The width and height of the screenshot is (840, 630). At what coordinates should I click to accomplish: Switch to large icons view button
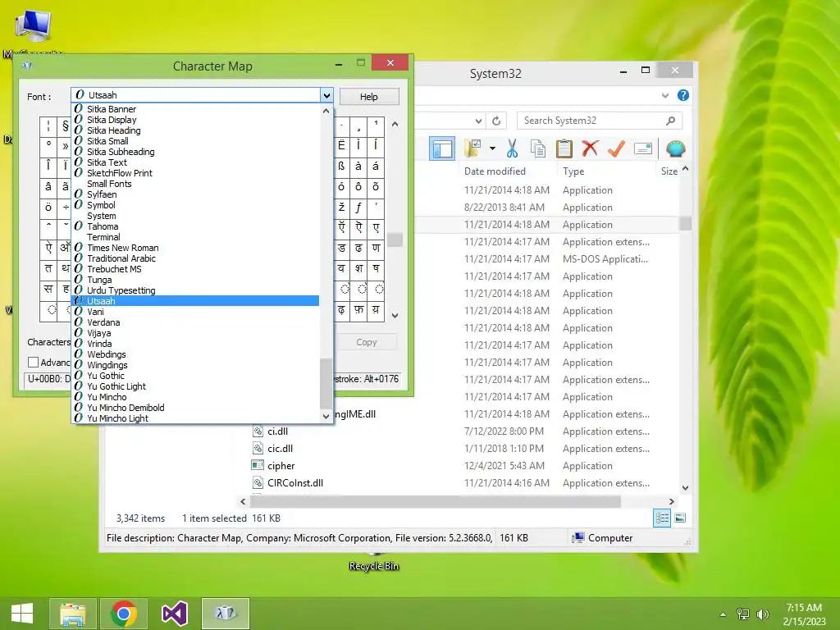(680, 518)
